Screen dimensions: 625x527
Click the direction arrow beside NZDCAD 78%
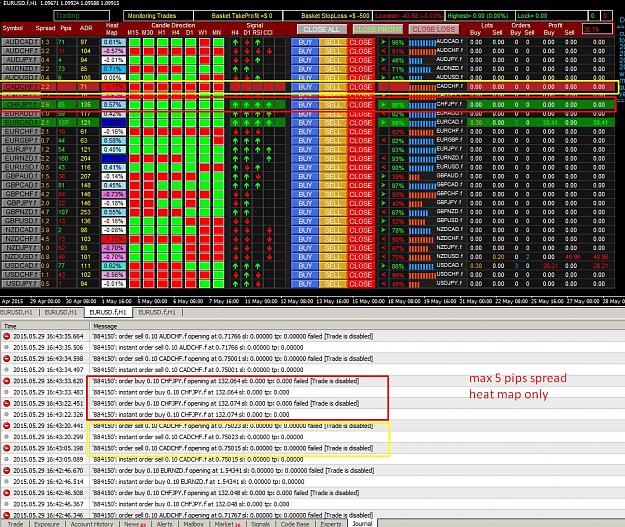click(383, 230)
